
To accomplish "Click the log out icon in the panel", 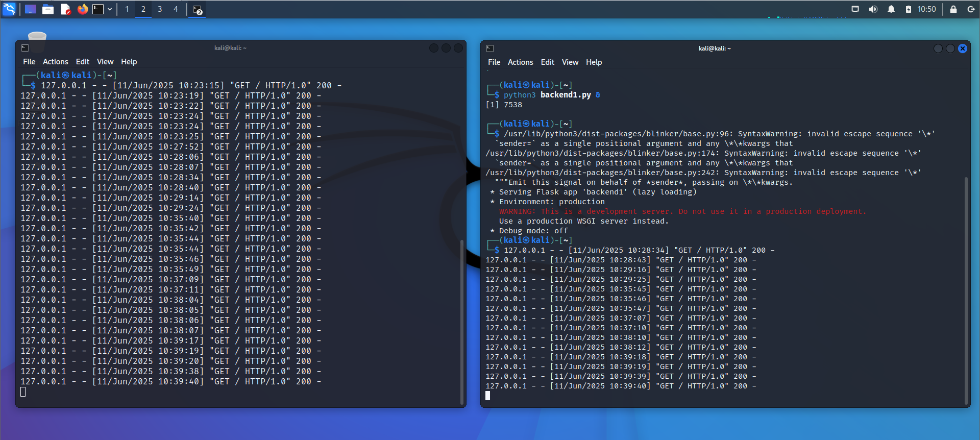I will tap(971, 9).
